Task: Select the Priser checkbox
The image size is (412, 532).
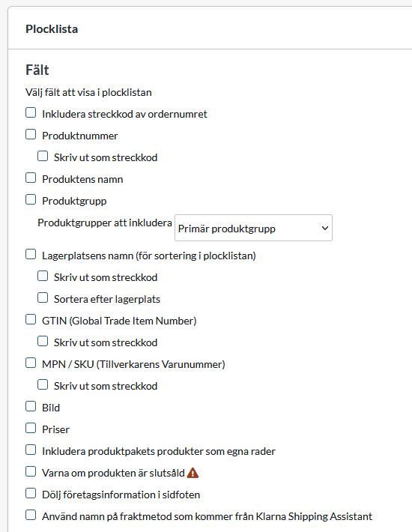Action: pyautogui.click(x=31, y=428)
